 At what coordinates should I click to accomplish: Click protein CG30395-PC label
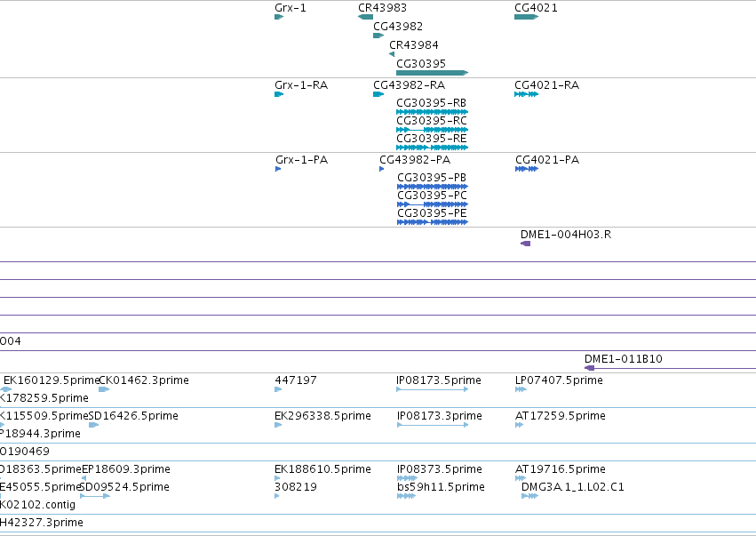pos(432,196)
